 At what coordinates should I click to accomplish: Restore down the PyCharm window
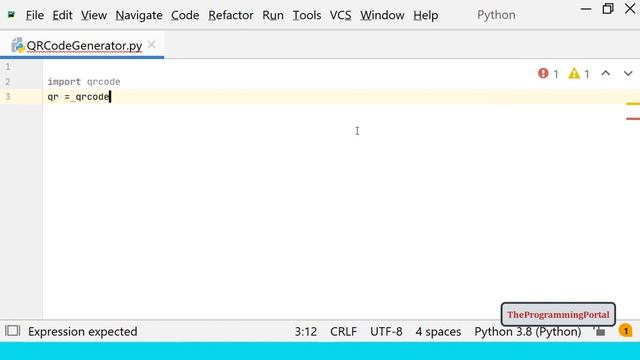[x=608, y=9]
